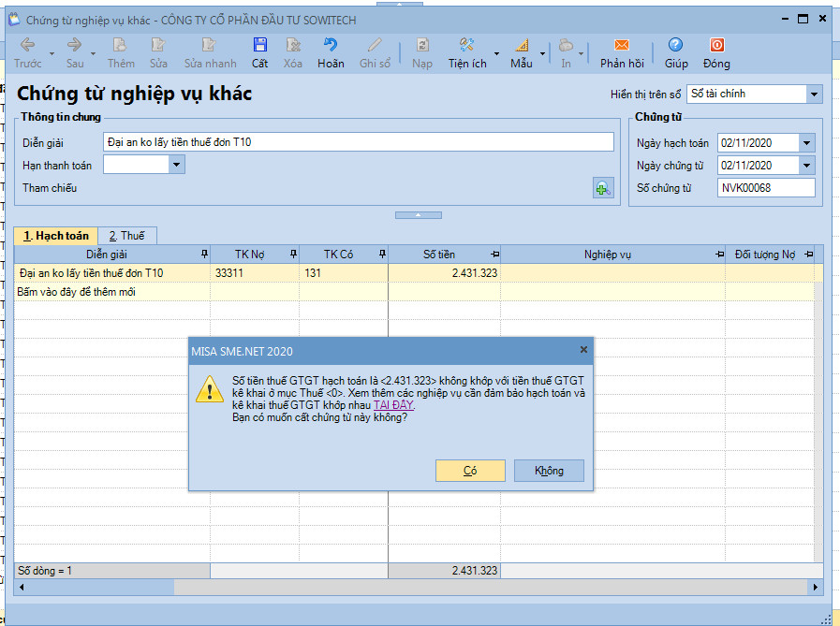Open Phản hồi feedback envelope icon
Screen dimensions: 840x626
[621, 45]
